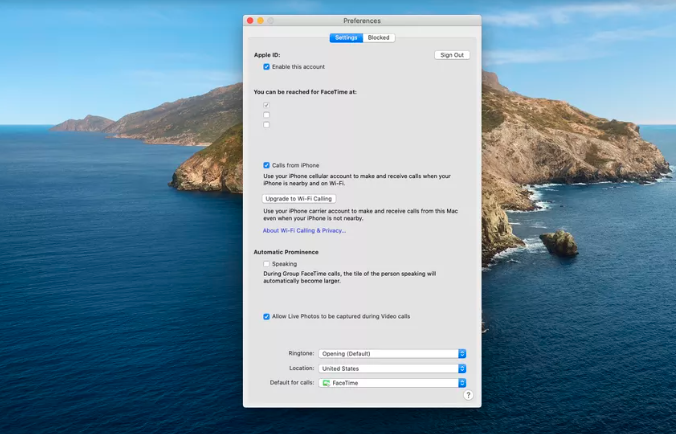Disable Calls from iPhone
Screen dimensions: 676x434
pos(266,165)
